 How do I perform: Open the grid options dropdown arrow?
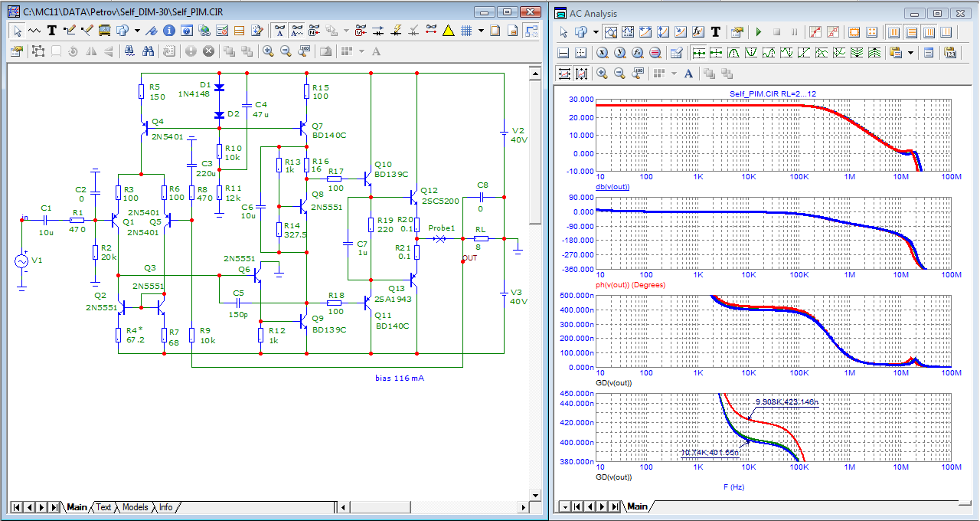tap(481, 31)
